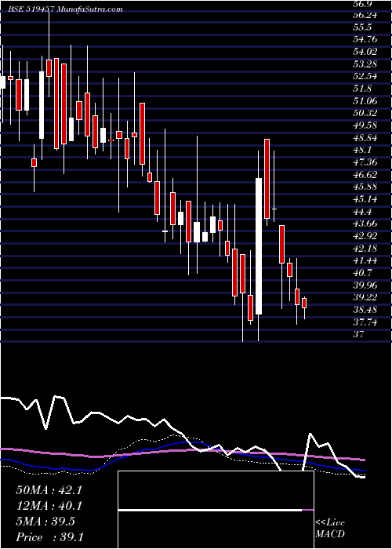The height and width of the screenshot is (549, 392).
Task: Select the 48.1 price axis label
Action: (364, 151)
